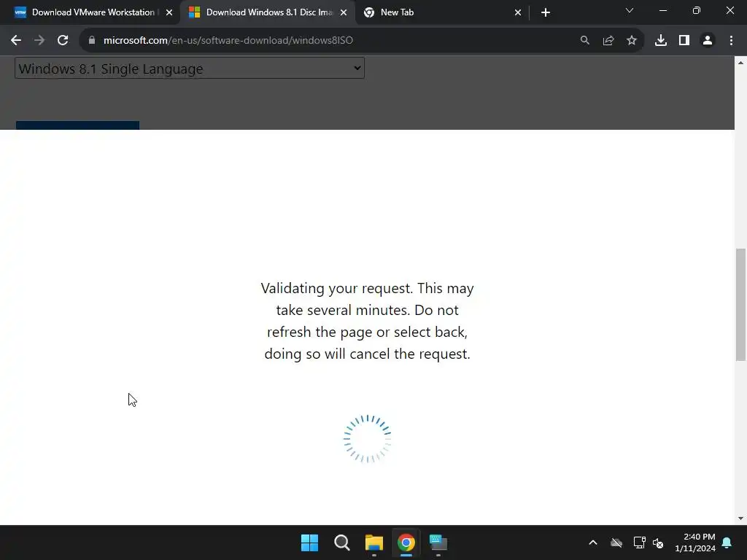
Task: Click the dark blue Confirm button
Action: coord(77,125)
